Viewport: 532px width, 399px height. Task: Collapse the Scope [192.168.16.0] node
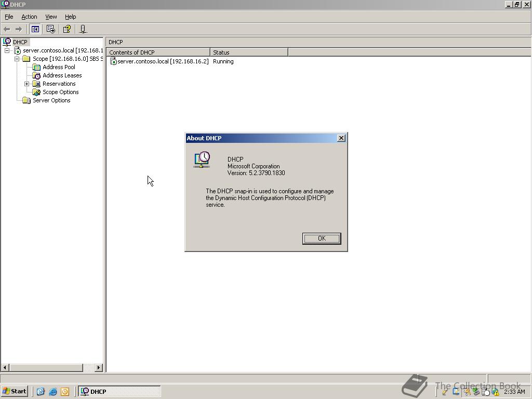[x=17, y=59]
